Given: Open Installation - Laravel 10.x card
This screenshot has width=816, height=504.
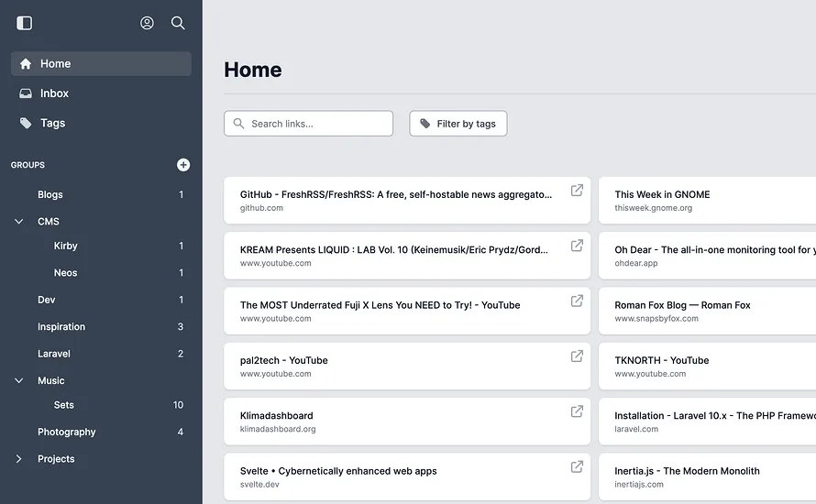Looking at the screenshot, I should pos(707,422).
